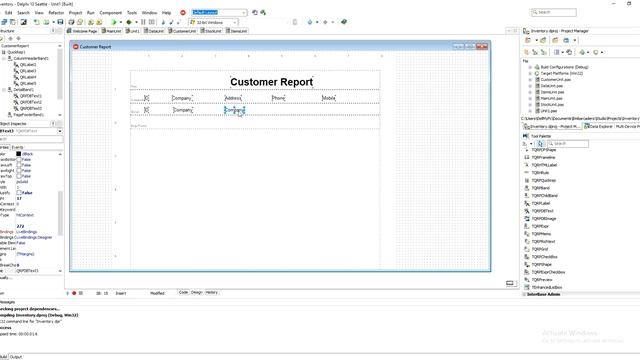Screen dimensions: 640x360
Task: Switch to the Welcome Page tab
Action: (x=82, y=31)
